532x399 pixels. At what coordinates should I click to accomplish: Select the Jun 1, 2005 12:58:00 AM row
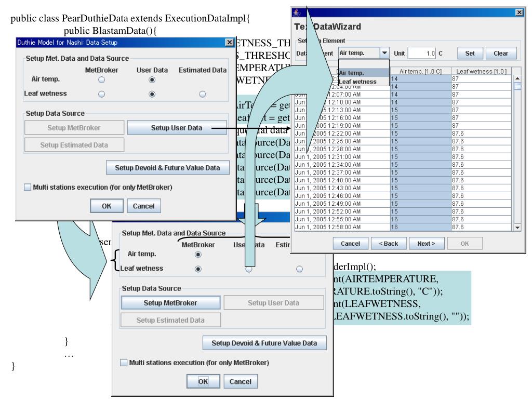click(403, 227)
